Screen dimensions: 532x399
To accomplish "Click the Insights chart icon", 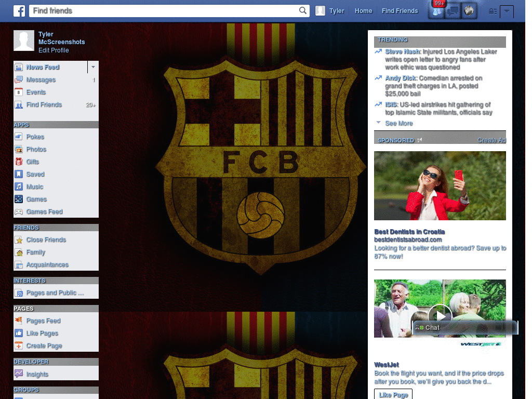I will pos(19,374).
